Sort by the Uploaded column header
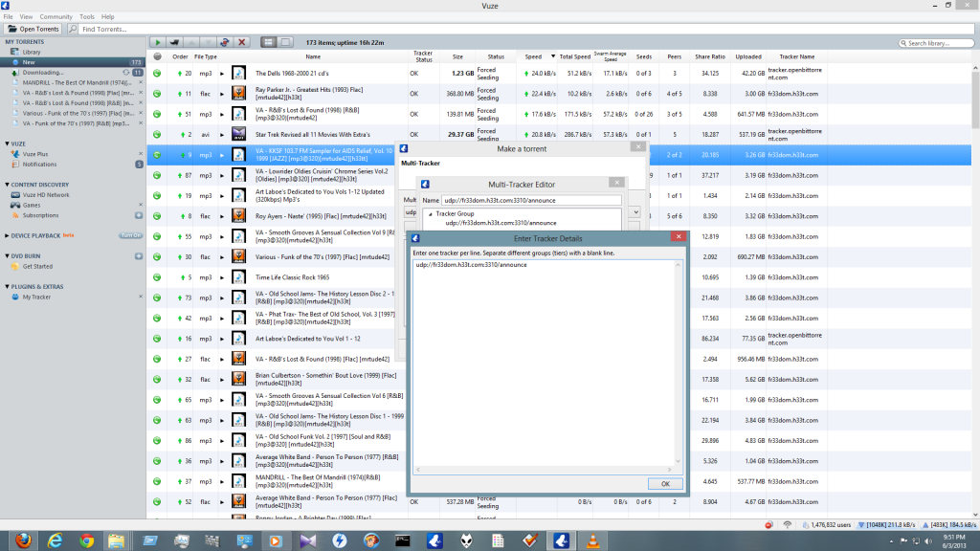Viewport: 980px width, 551px height. pos(748,56)
